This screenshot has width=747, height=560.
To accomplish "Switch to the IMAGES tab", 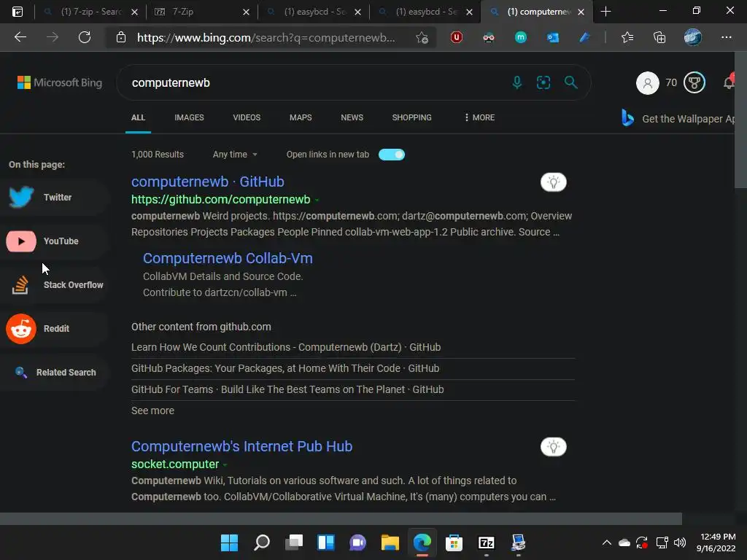I will 189,117.
